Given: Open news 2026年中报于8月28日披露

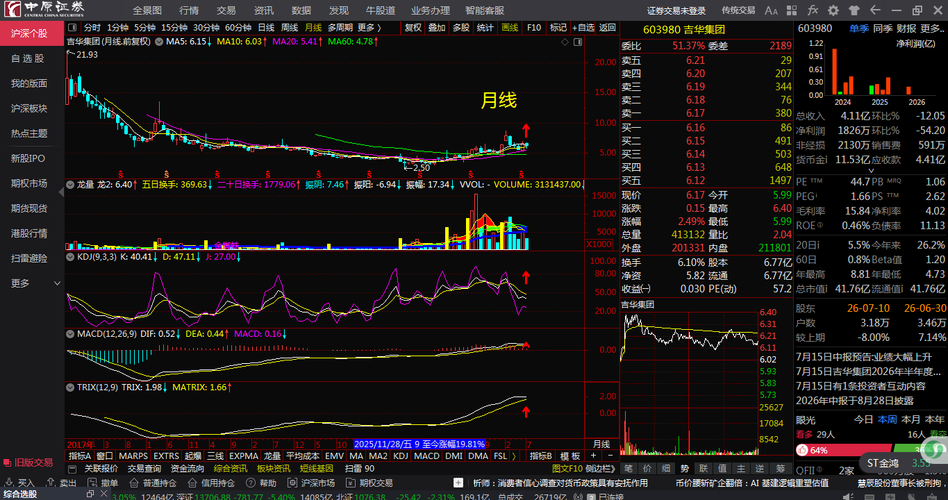Looking at the screenshot, I should click(x=855, y=400).
